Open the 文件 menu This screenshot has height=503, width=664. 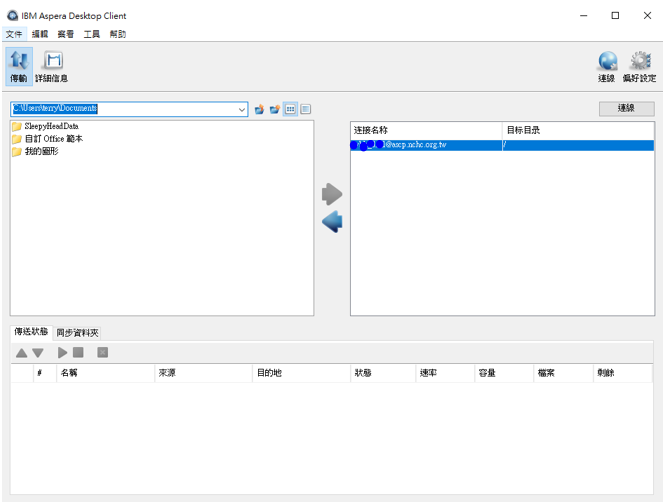[13, 34]
